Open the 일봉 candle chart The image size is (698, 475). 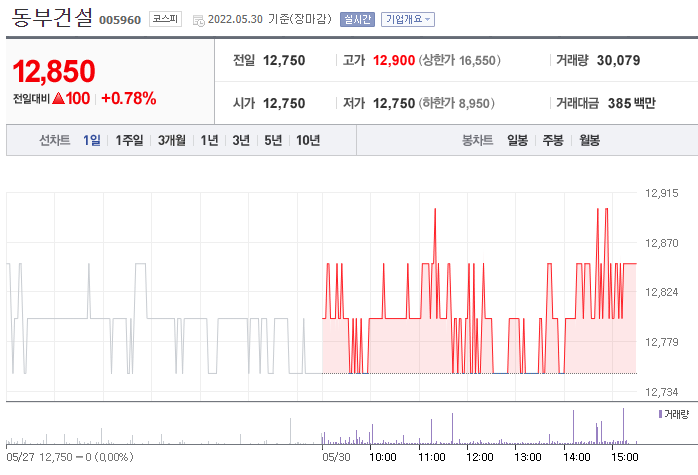pos(517,140)
